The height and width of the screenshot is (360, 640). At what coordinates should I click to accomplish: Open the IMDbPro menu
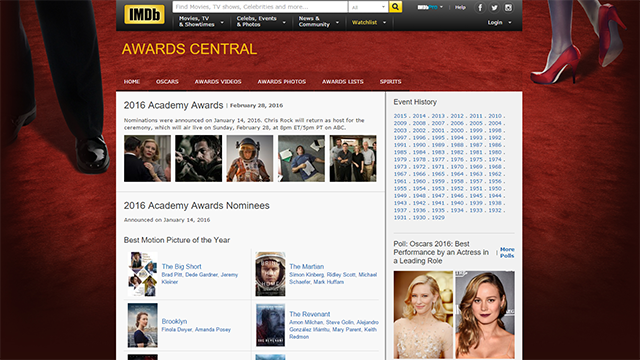(430, 7)
